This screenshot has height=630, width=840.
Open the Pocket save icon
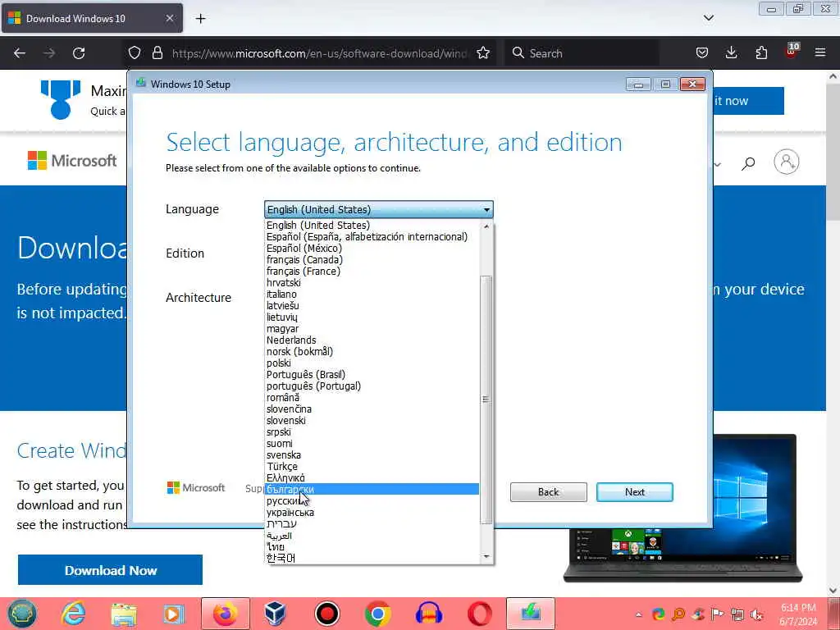(x=702, y=53)
